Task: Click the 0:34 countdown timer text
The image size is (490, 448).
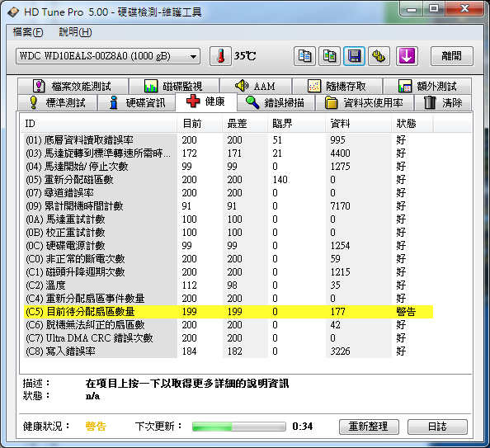Action: [x=303, y=427]
